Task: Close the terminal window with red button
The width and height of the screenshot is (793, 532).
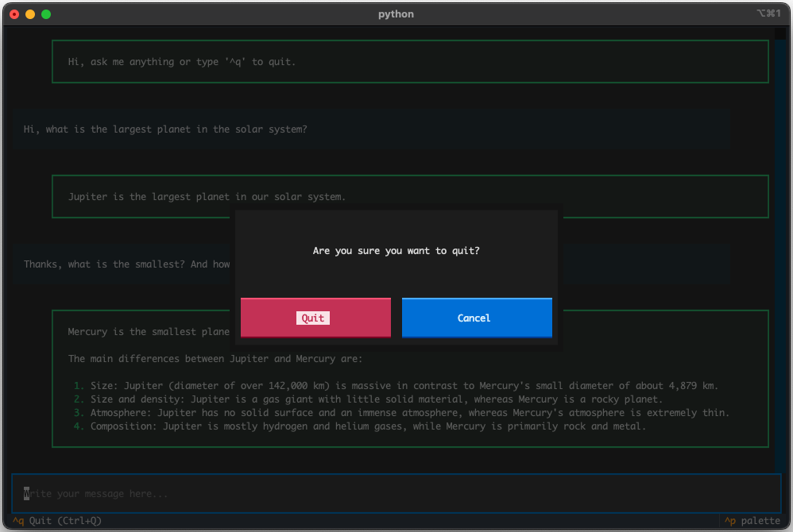Action: (14, 14)
